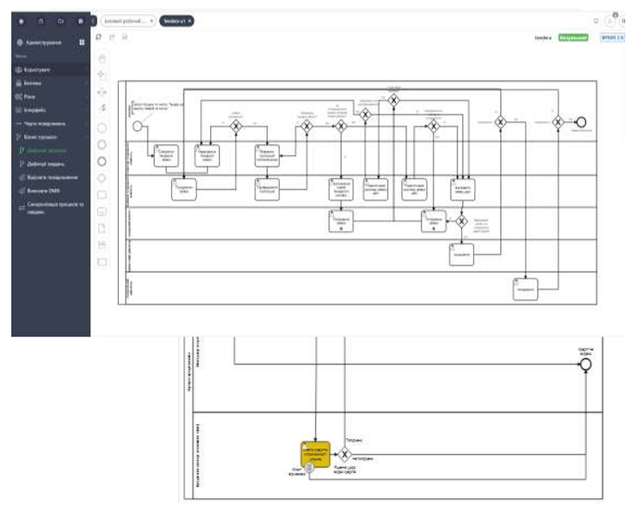Open the monitor icon in the top right
Image resolution: width=640 pixels, height=518 pixels.
596,21
